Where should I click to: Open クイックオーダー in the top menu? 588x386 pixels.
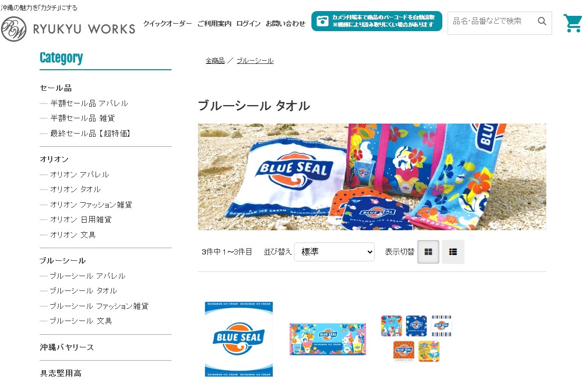tap(167, 24)
